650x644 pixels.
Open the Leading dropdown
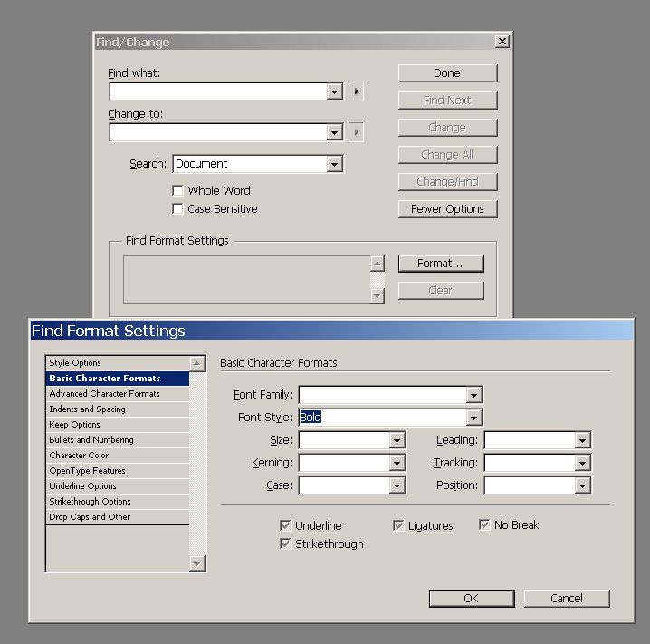[582, 440]
